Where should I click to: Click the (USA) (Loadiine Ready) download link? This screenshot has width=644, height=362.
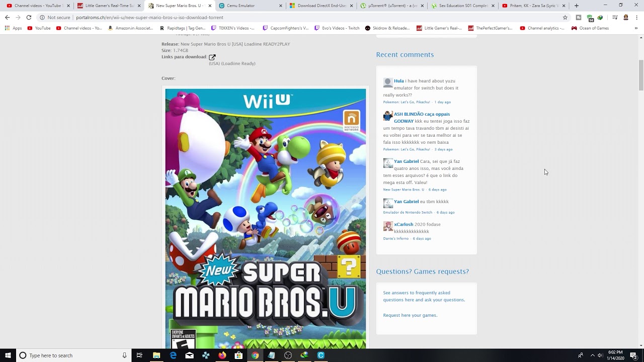(x=232, y=63)
